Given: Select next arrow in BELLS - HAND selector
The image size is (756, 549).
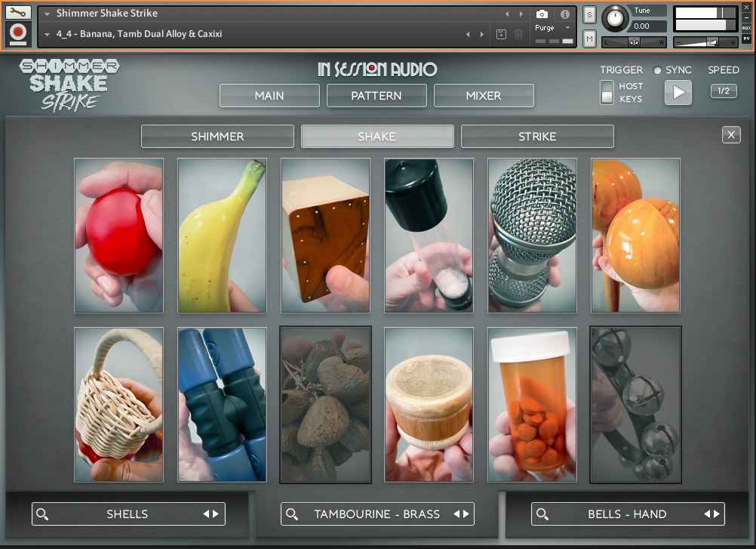Looking at the screenshot, I should point(717,514).
